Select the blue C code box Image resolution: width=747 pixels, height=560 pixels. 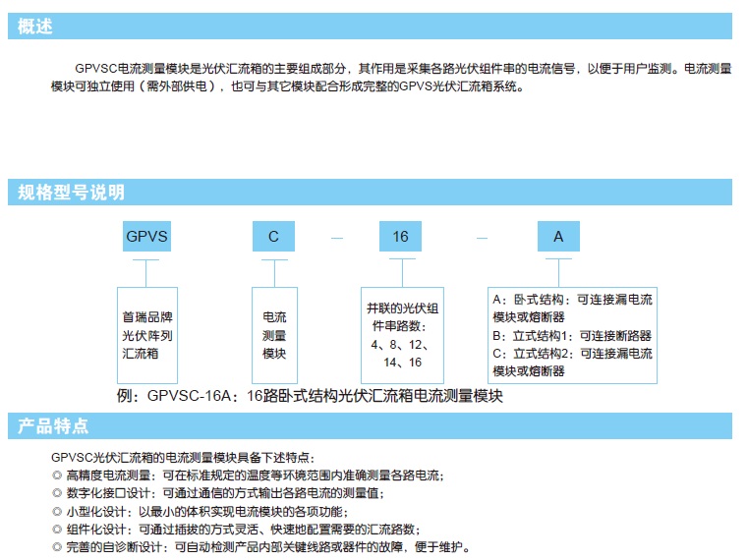click(273, 236)
